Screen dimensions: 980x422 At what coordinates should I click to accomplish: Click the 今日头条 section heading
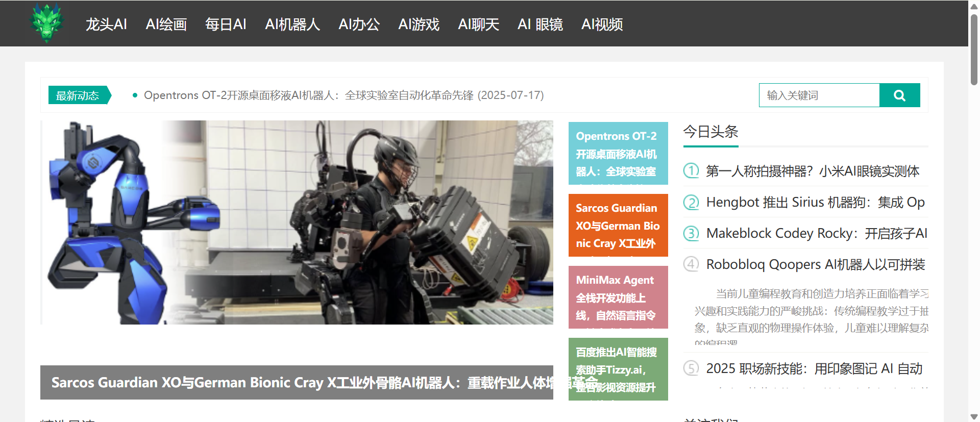click(x=710, y=132)
